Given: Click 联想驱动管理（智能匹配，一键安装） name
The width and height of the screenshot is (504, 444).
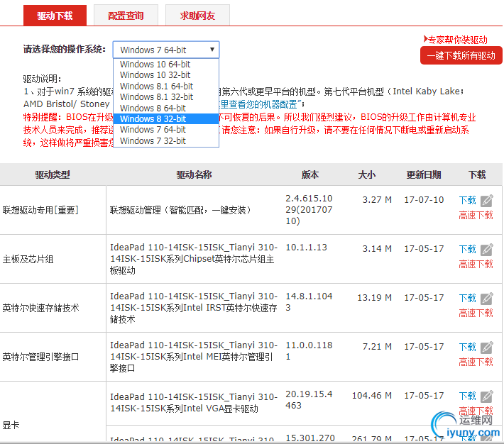Looking at the screenshot, I should click(x=180, y=210).
